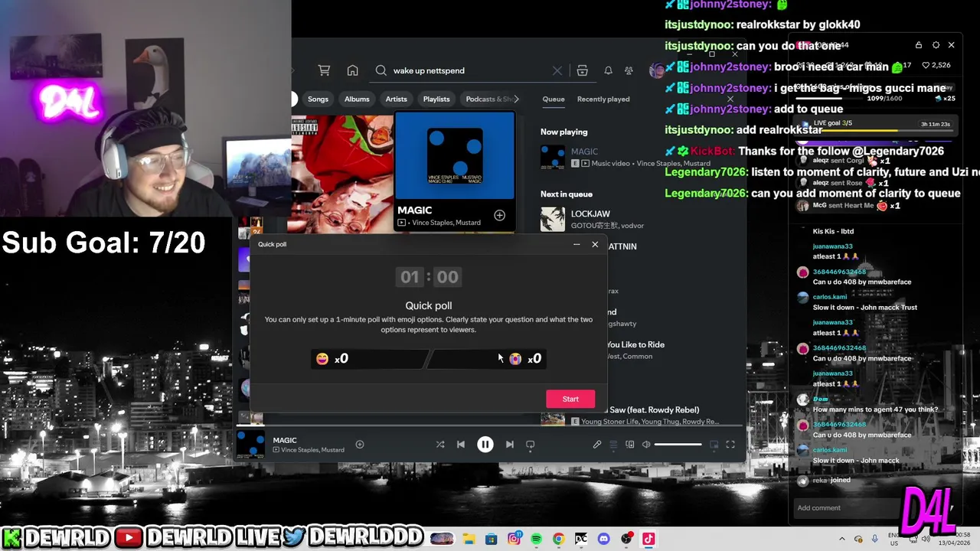Open TikTok LIVE Studio from the taskbar

(x=648, y=539)
